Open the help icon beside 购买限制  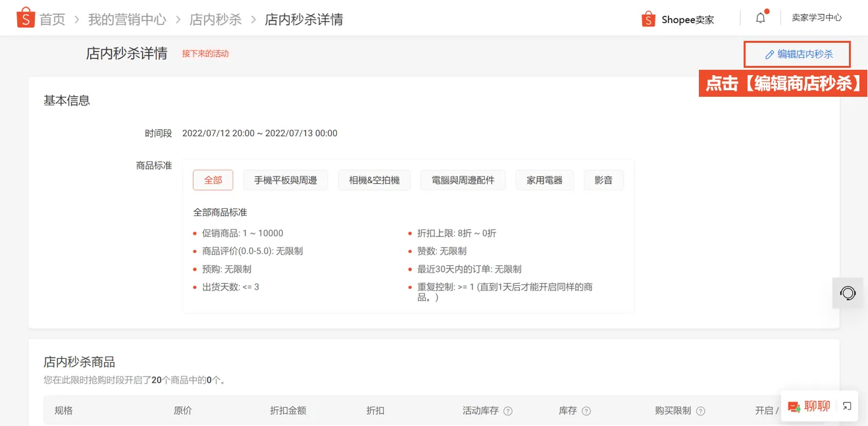point(700,410)
